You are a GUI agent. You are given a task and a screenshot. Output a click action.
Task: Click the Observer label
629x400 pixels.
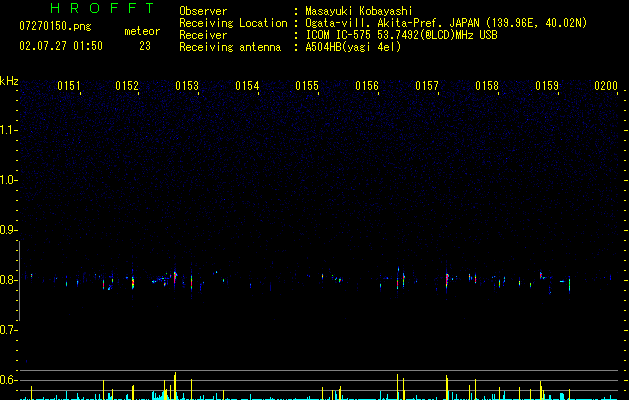click(203, 11)
